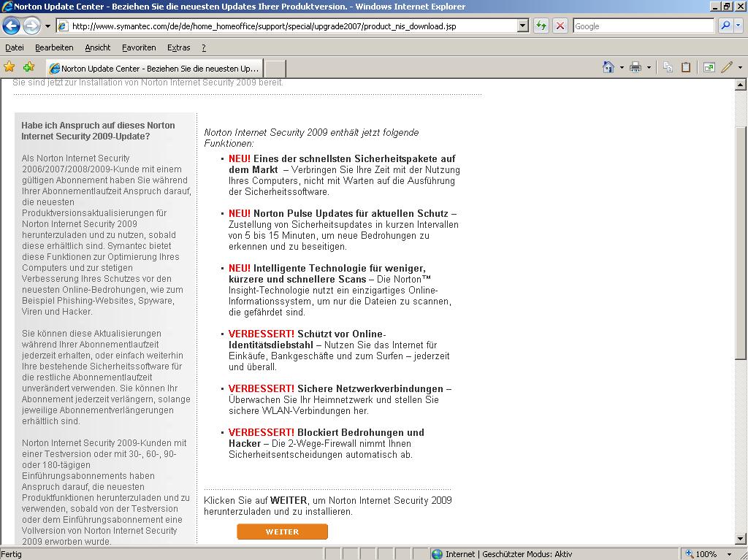Open a new blank tab
This screenshot has height=560, width=748.
(x=275, y=69)
